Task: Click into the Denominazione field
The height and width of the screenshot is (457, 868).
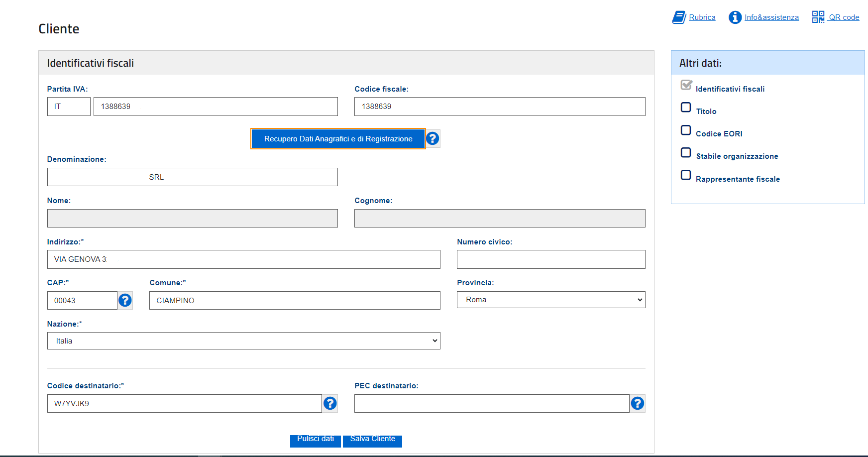Action: pyautogui.click(x=192, y=177)
